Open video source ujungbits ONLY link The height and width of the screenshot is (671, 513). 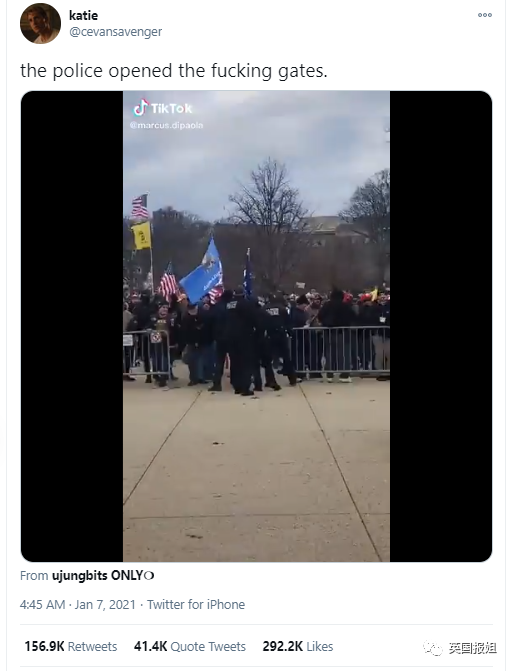(103, 576)
